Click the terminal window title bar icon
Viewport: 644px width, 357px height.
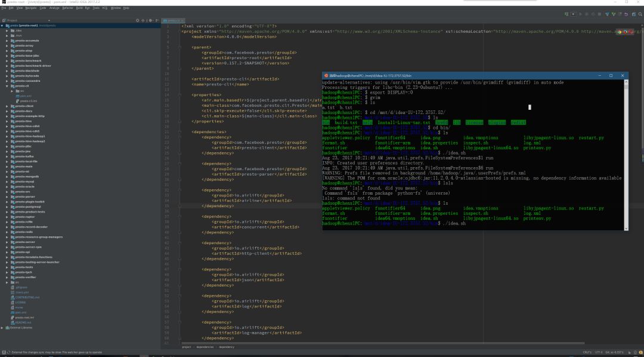(326, 76)
